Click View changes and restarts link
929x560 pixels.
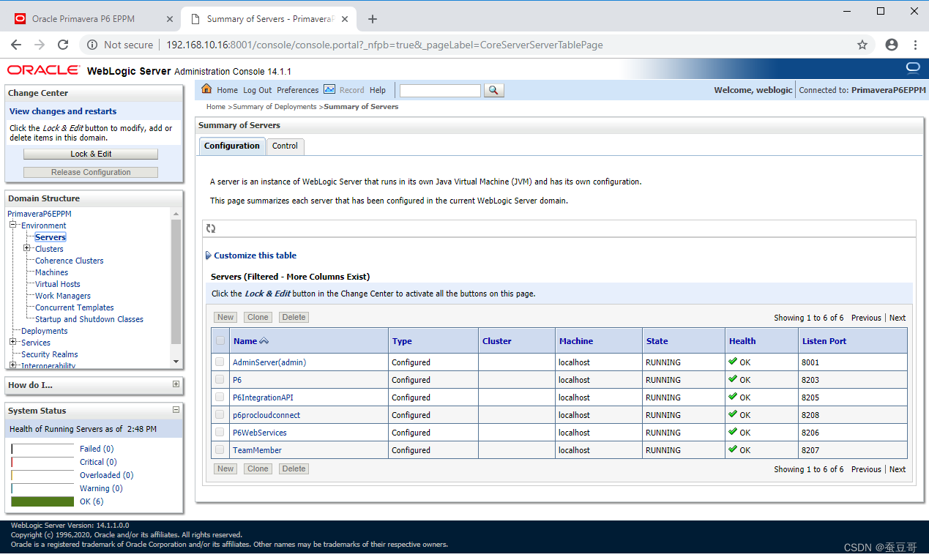pos(63,111)
